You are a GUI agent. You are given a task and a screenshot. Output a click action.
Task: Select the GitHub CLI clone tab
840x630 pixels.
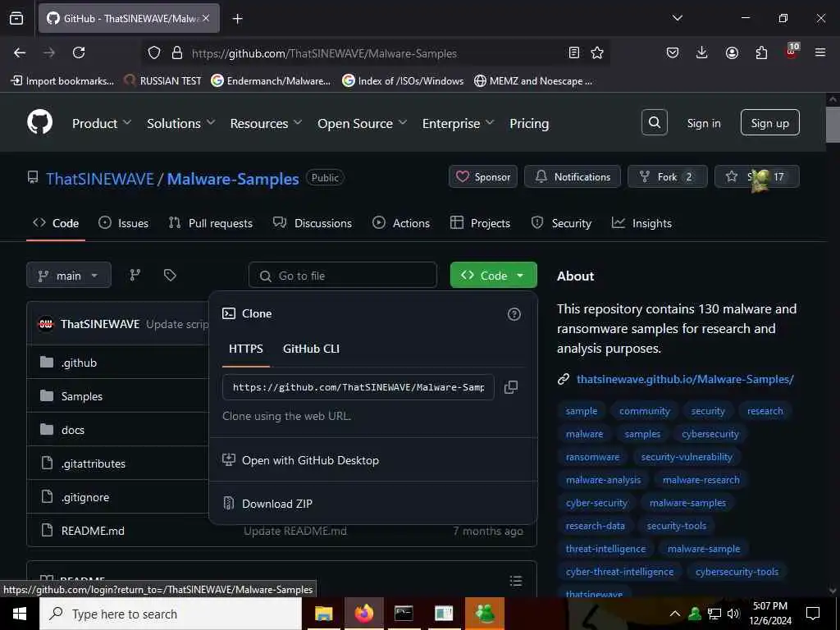[311, 348]
